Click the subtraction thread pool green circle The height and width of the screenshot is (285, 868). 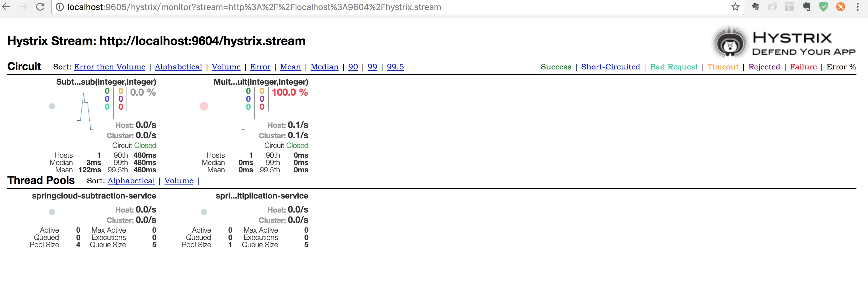[x=52, y=212]
